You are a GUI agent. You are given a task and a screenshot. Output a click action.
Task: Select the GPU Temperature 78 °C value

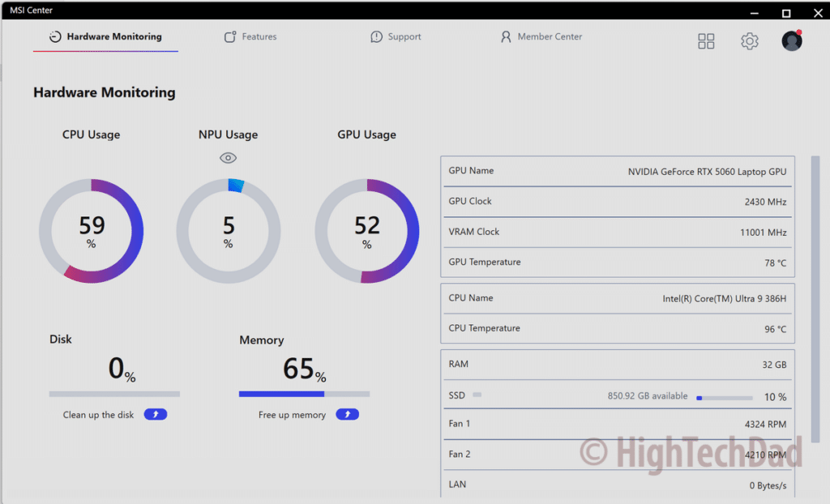[x=775, y=263]
